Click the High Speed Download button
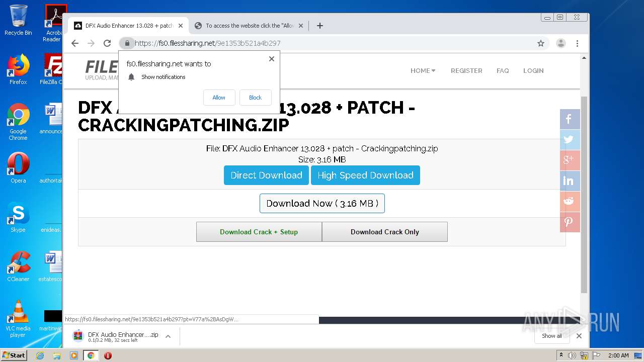 pos(365,175)
